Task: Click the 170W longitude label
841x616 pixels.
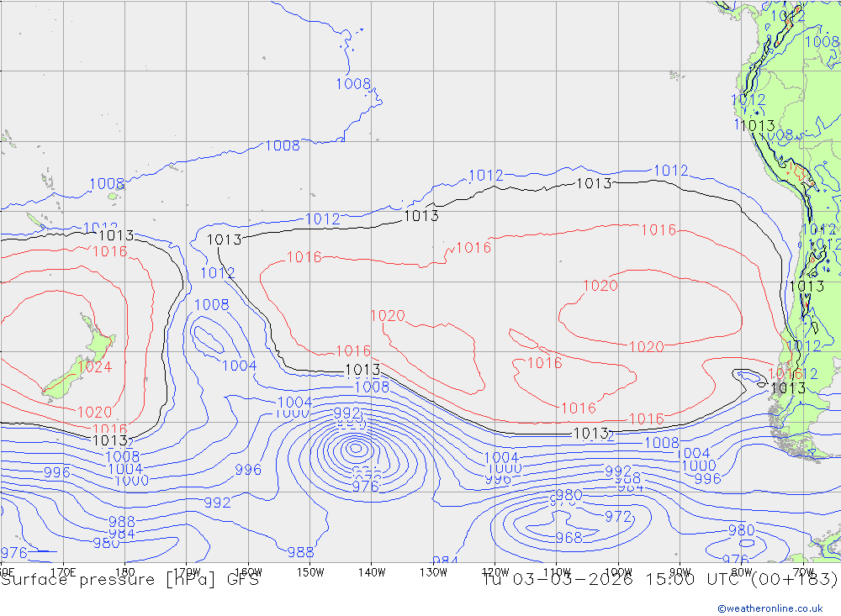Action: [187, 572]
